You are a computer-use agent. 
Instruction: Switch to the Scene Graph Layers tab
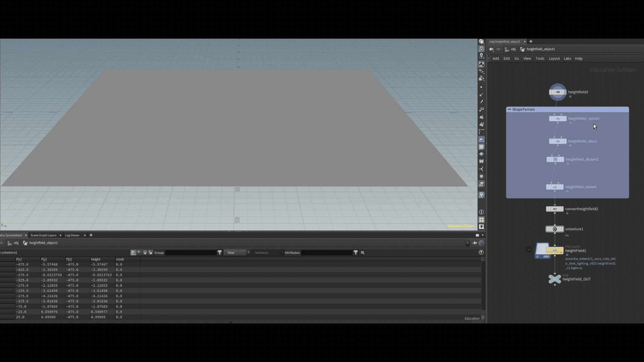[43, 235]
